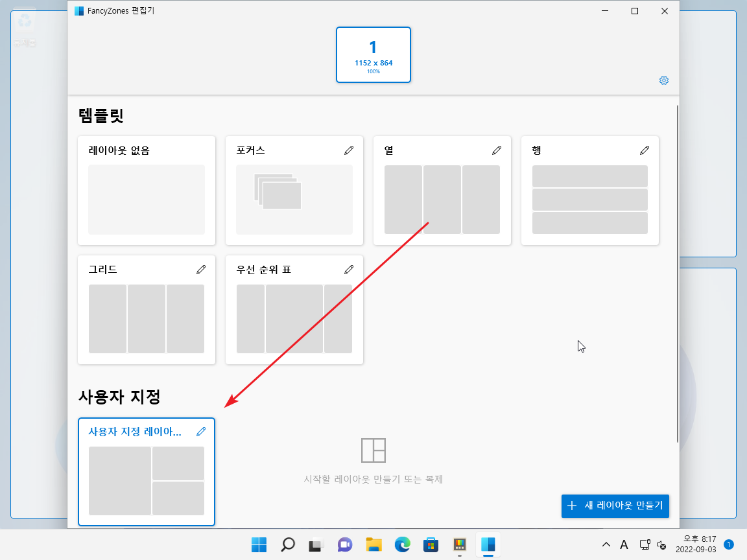The height and width of the screenshot is (560, 747).
Task: Show hidden system tray icons
Action: 606,544
